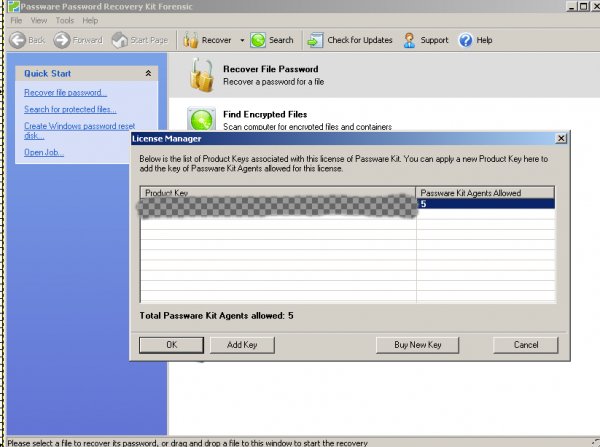Screen dimensions: 600x447
Task: Click the Add Key button
Action: coord(242,345)
